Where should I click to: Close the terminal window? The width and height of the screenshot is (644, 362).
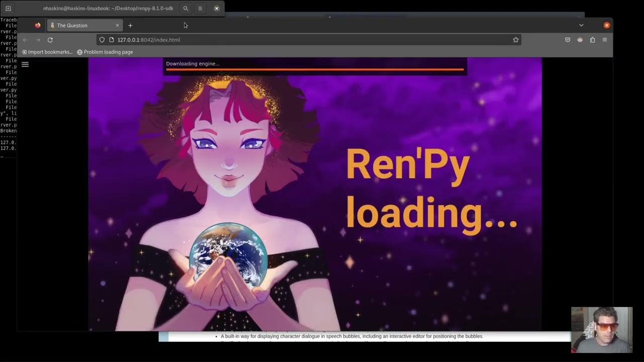[x=216, y=9]
